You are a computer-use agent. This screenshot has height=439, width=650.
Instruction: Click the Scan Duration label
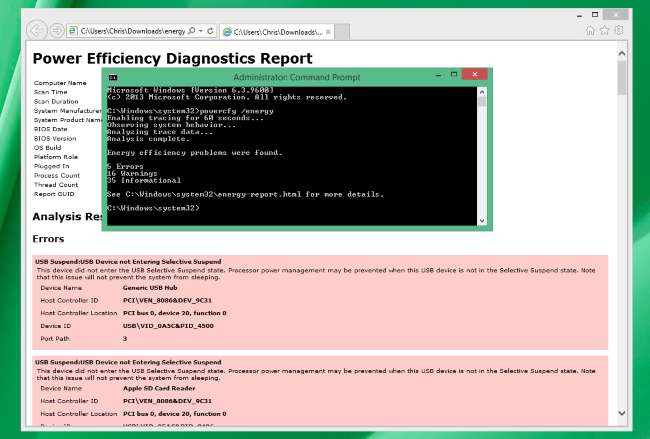(56, 102)
